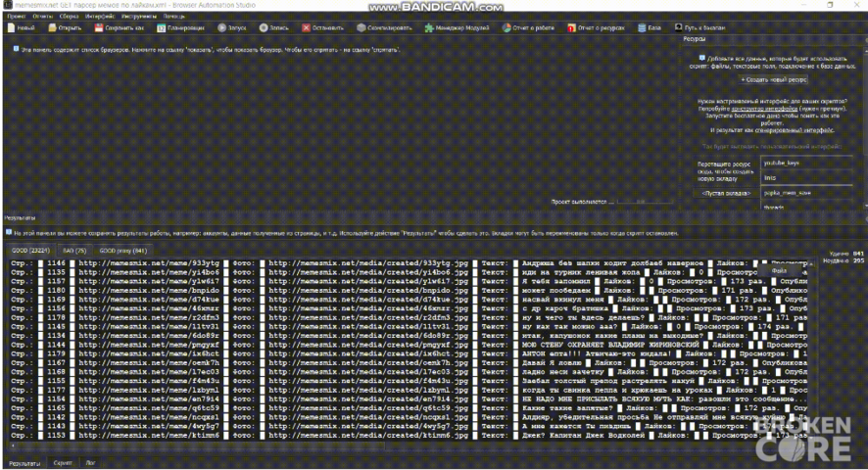The image size is (868, 470).
Task: Click image URL ending created/r2dfm3.jpg
Action: [x=368, y=318]
